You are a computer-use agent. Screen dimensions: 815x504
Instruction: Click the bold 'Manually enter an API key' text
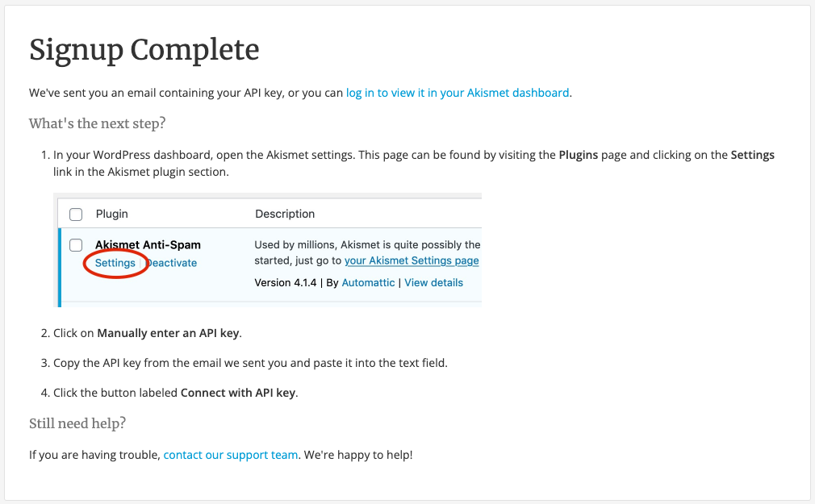point(169,333)
